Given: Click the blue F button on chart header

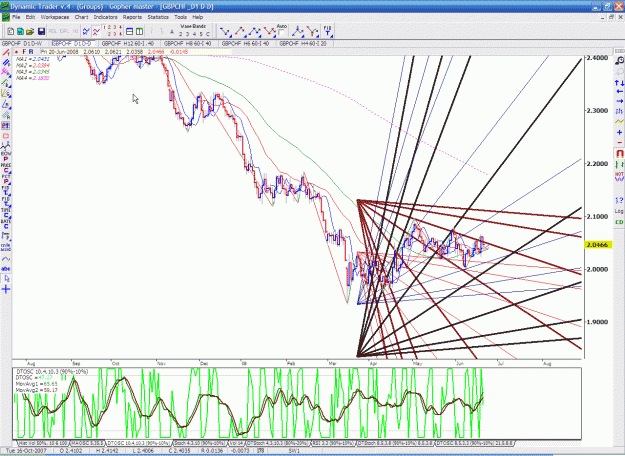Looking at the screenshot, I should pyautogui.click(x=24, y=52).
